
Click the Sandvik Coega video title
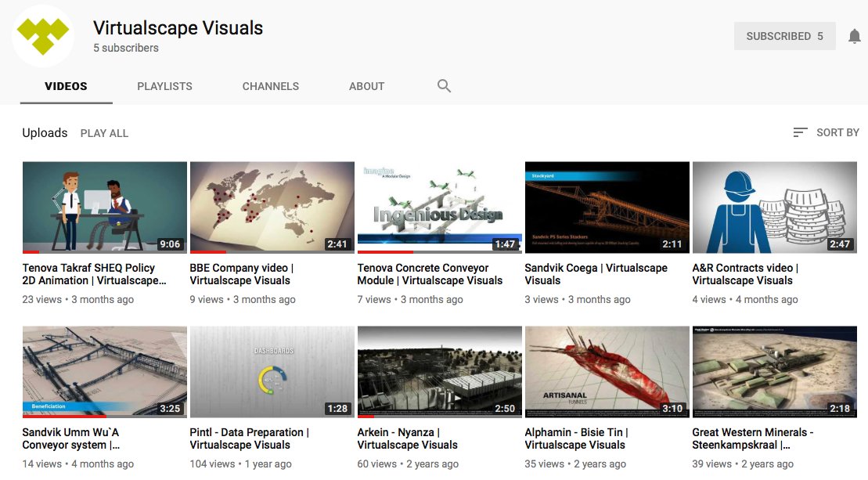pos(596,274)
